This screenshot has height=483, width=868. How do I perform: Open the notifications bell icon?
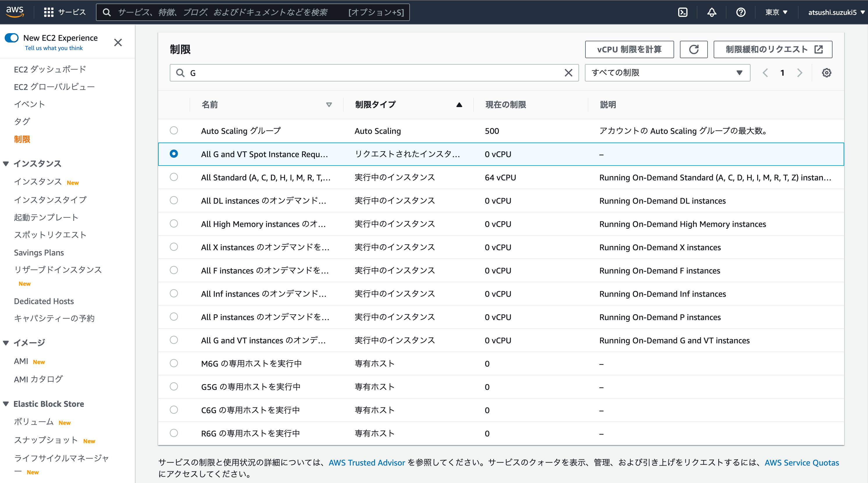[712, 12]
